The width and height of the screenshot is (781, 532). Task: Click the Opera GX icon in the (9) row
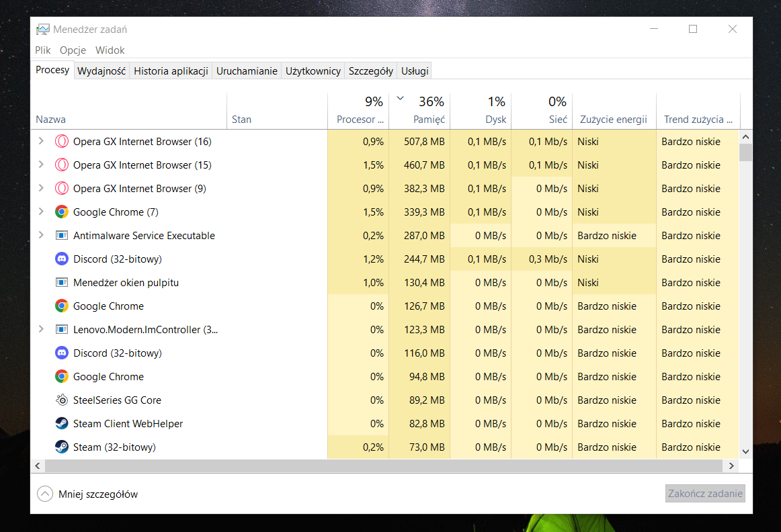62,188
